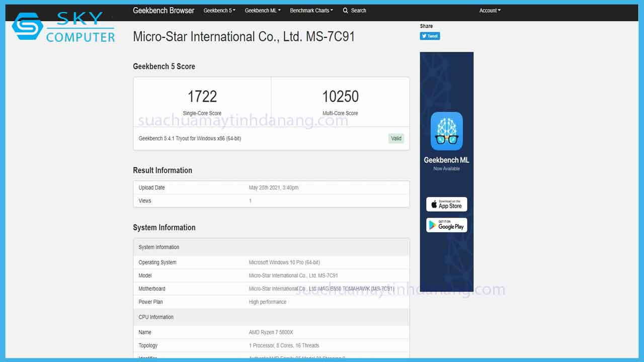Screen dimensions: 644x362
Task: Click the Geekbench ML app icon
Action: 447,131
